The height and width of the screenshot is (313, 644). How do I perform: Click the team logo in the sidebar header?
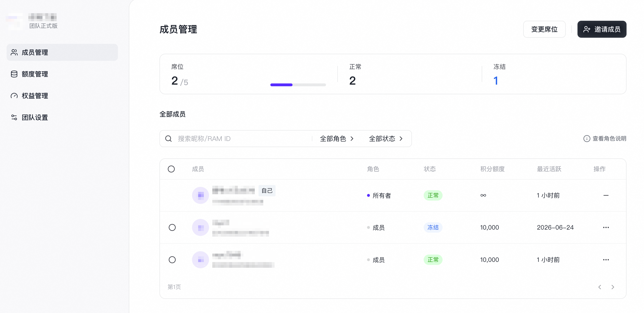[14, 21]
